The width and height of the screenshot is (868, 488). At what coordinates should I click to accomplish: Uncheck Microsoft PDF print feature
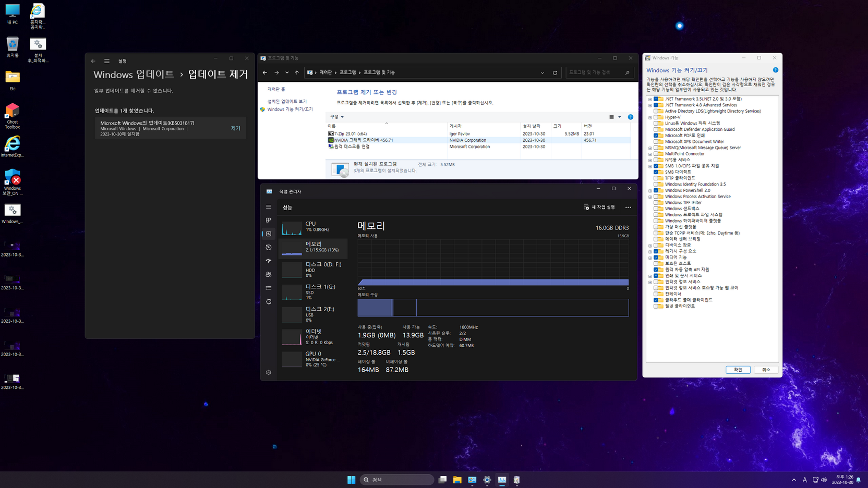point(656,136)
